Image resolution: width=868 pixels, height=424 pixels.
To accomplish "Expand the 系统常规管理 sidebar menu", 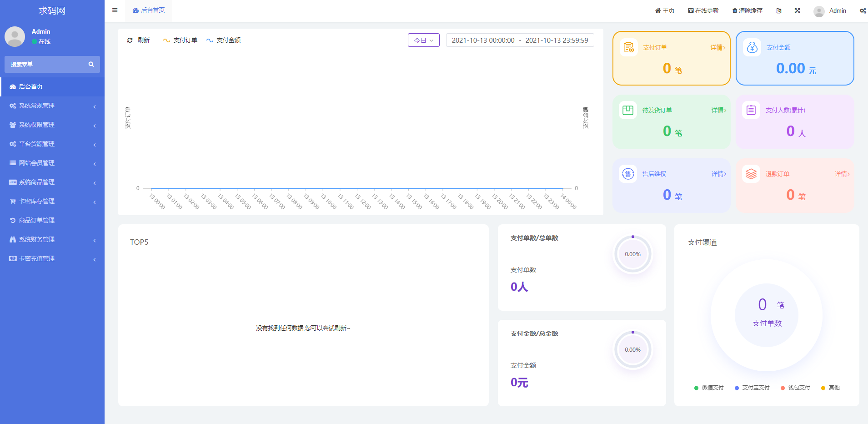I will click(x=52, y=106).
